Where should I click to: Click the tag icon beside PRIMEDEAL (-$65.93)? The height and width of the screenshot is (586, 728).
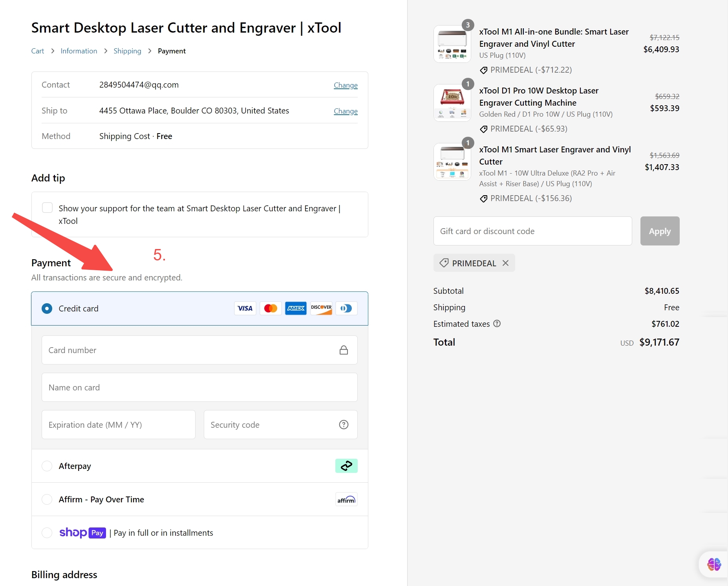click(484, 129)
